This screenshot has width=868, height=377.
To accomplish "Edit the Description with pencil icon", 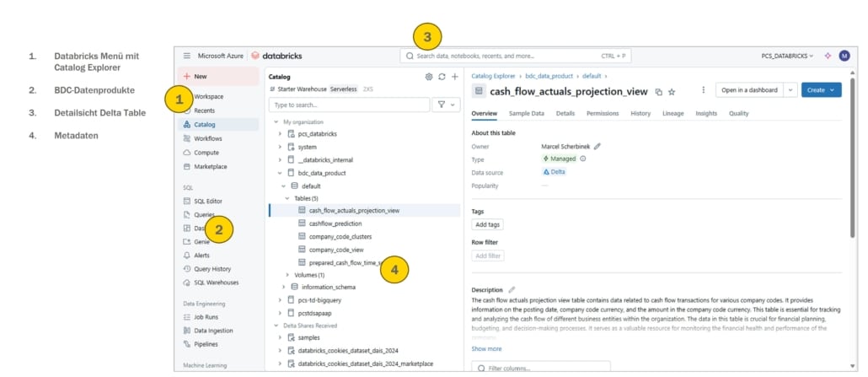I will tap(512, 289).
